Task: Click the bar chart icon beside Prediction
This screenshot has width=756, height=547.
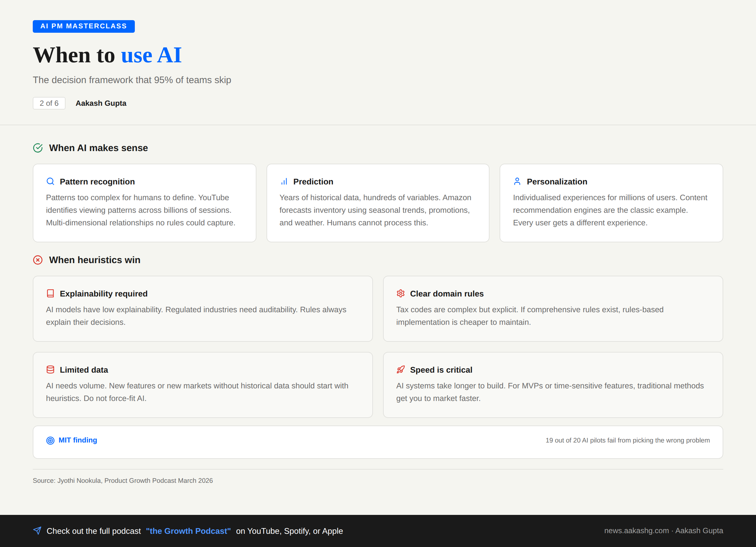Action: 284,182
